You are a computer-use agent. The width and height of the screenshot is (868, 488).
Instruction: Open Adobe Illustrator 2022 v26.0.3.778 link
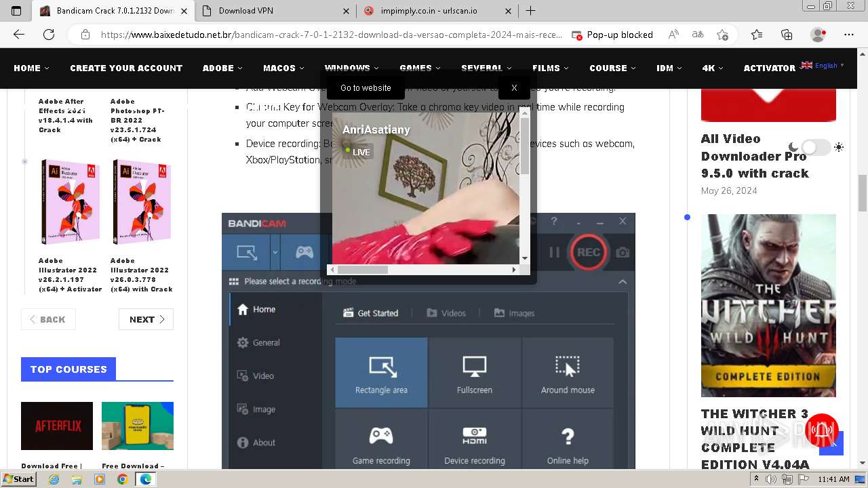[141, 274]
